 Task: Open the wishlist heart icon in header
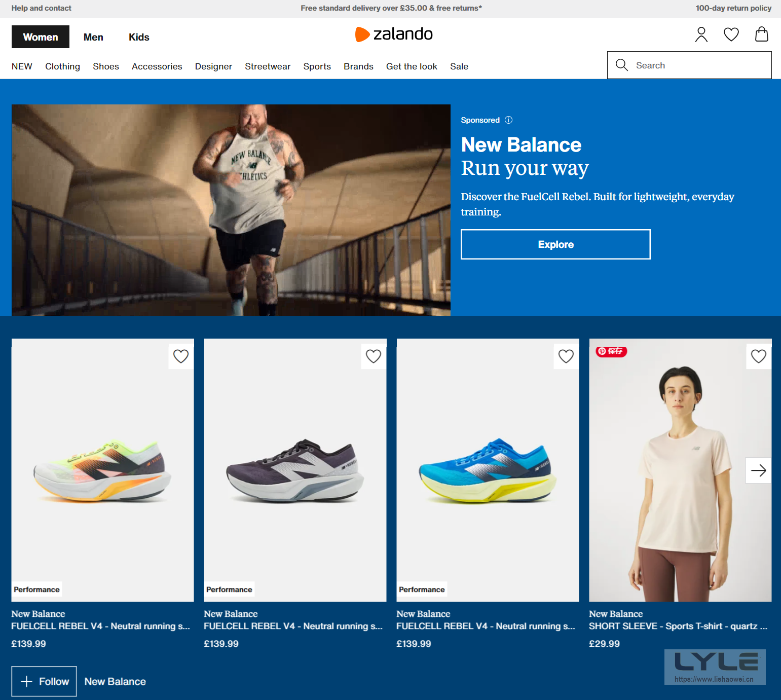tap(731, 34)
